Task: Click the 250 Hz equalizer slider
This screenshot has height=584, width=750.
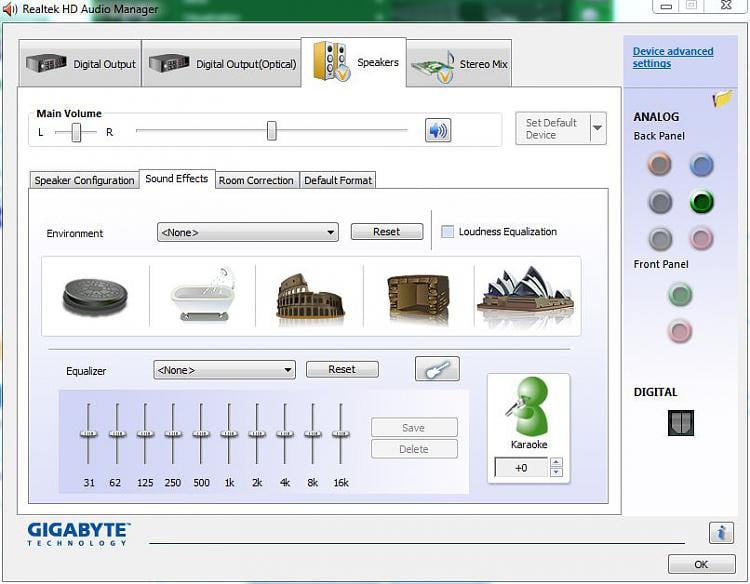Action: pos(173,433)
